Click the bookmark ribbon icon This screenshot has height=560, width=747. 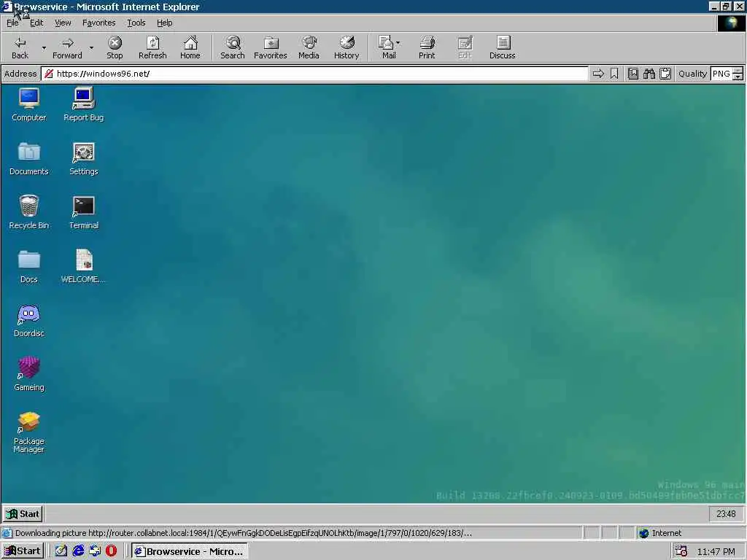pos(614,74)
